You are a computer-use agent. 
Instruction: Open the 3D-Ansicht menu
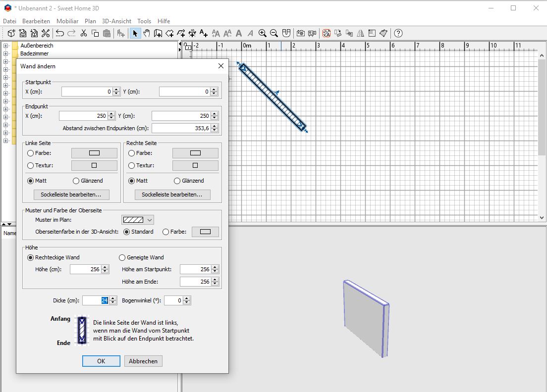[116, 21]
